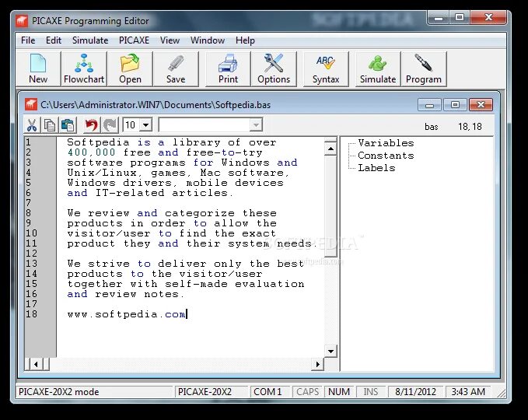The image size is (528, 420).
Task: Click the text 'We strive' on line 13
Action: point(98,264)
